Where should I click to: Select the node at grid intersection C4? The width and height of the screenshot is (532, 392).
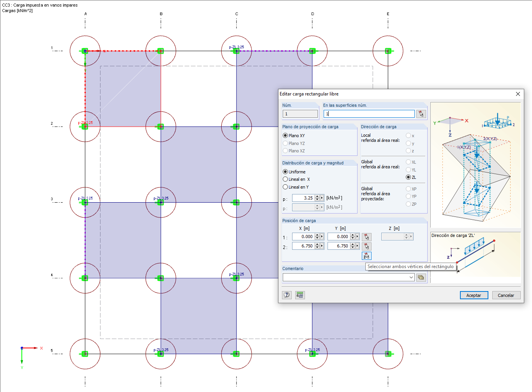click(x=236, y=278)
